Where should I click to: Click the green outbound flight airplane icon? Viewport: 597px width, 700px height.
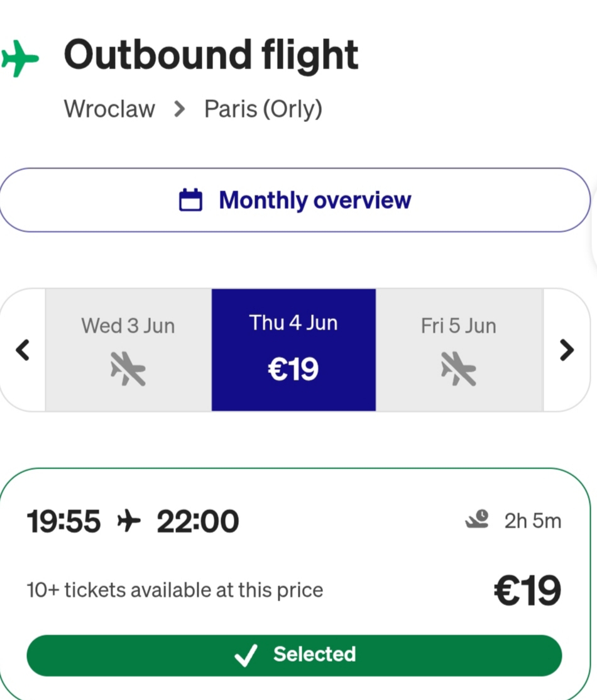click(19, 58)
